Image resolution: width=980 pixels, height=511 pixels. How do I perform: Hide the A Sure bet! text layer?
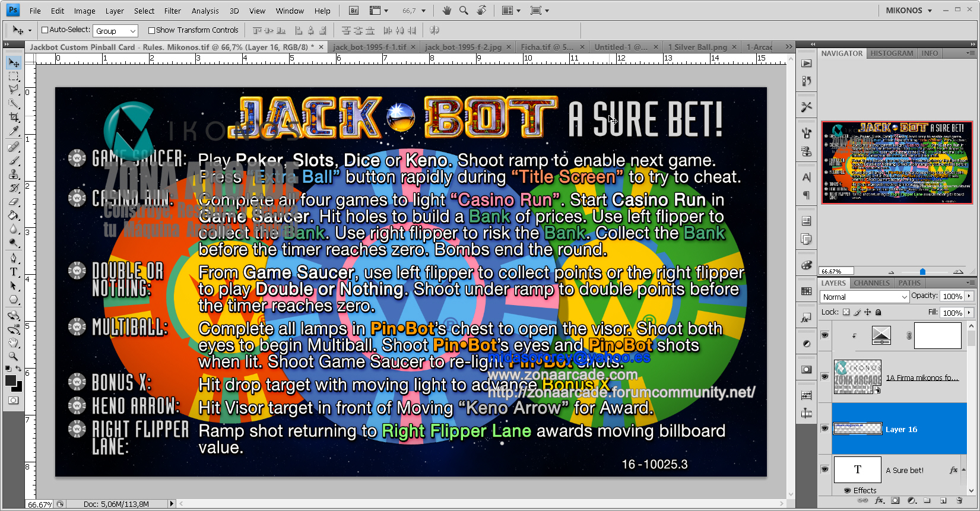(x=824, y=469)
